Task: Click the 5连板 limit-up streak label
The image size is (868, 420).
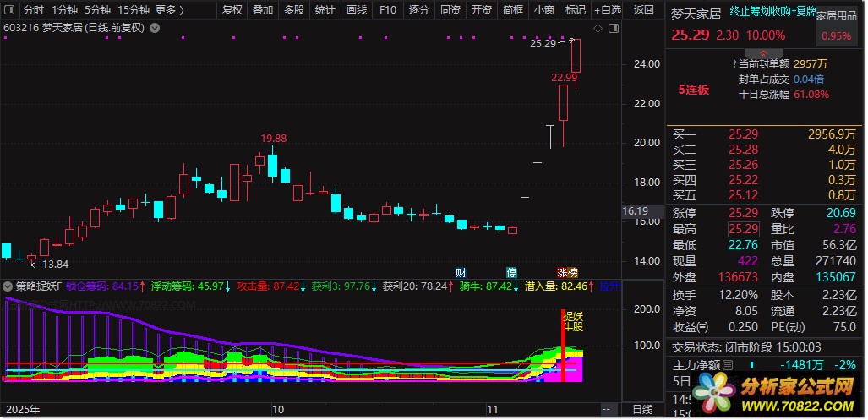Action: tap(694, 90)
